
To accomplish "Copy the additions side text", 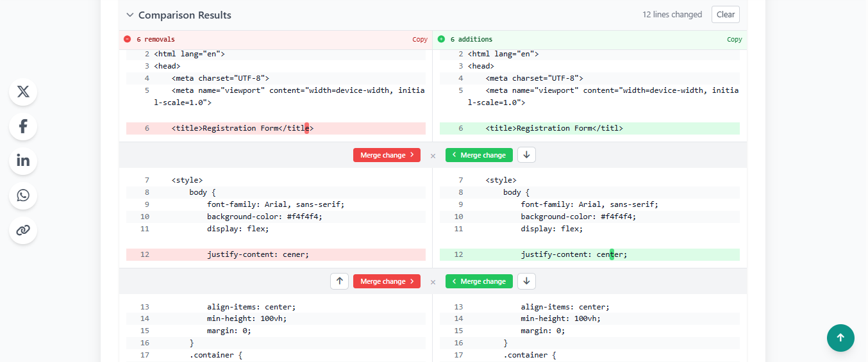I will pos(734,40).
